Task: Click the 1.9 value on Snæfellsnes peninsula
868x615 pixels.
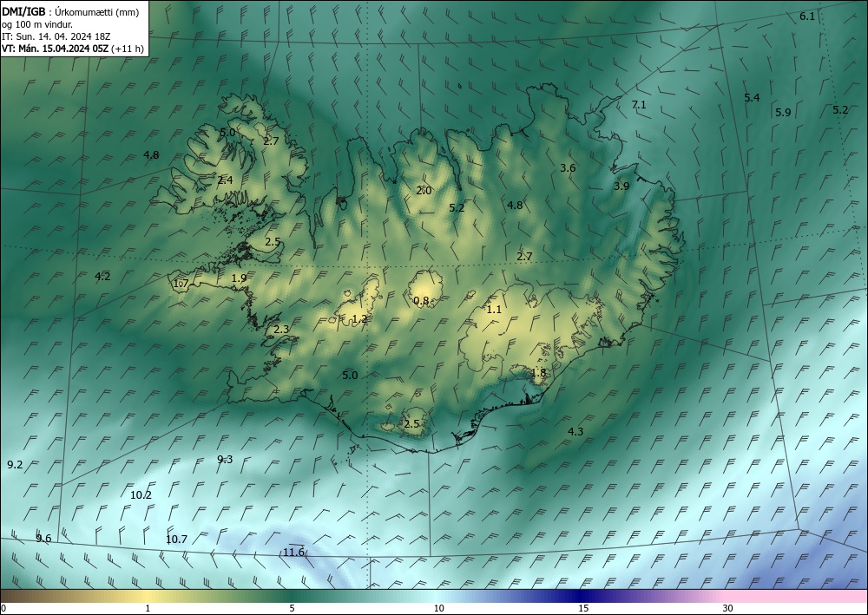Action: (240, 278)
